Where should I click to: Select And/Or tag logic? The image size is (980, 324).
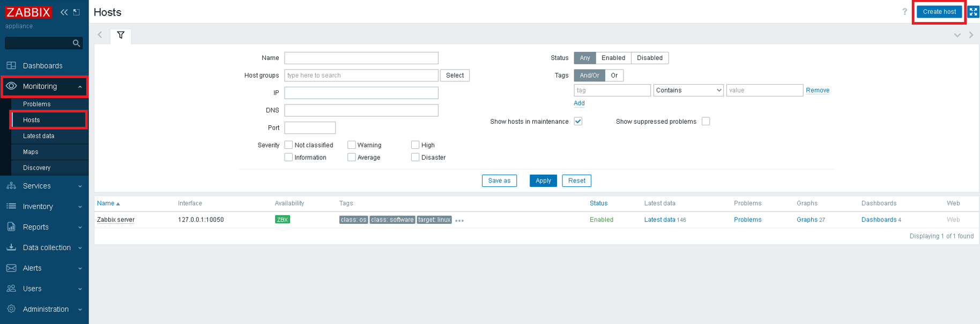(590, 76)
